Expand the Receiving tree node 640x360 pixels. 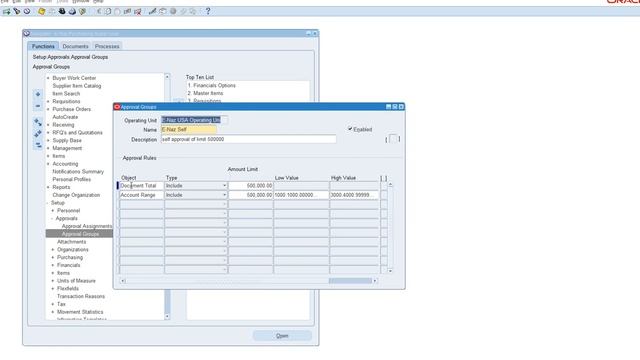click(x=48, y=125)
